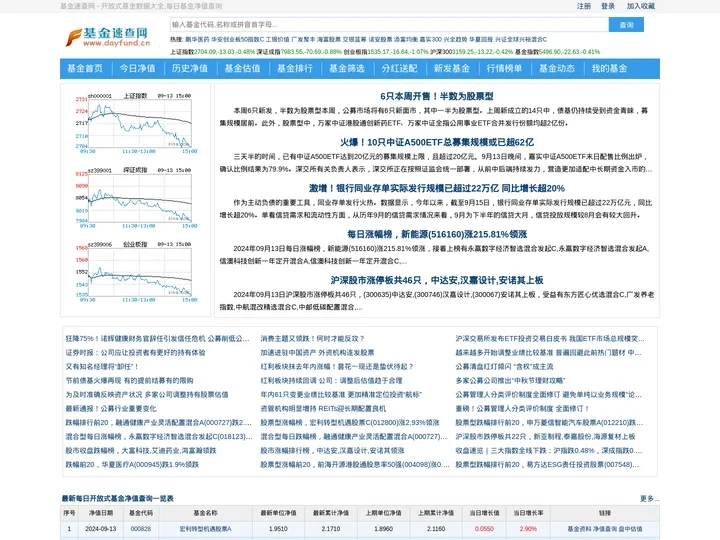Open headline about 10只中证A500ETF总募集规模

[x=437, y=142]
